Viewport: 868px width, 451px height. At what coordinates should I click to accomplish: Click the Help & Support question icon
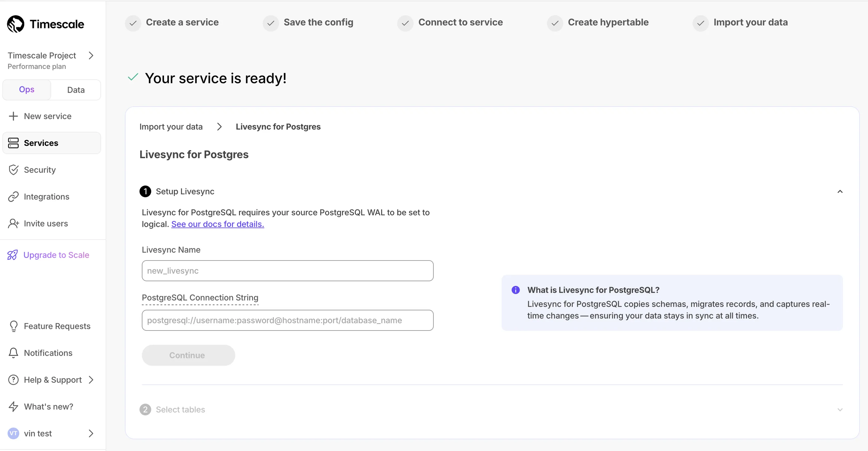coord(13,380)
